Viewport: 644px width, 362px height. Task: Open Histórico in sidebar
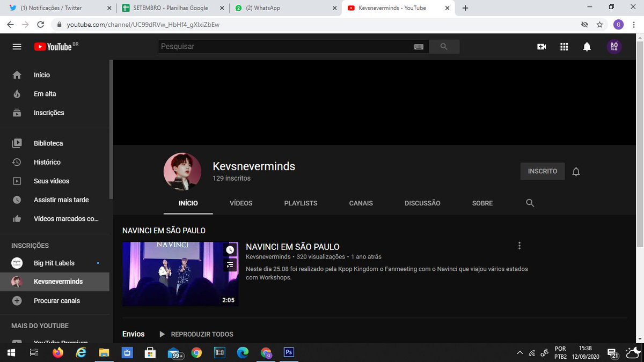(x=55, y=162)
